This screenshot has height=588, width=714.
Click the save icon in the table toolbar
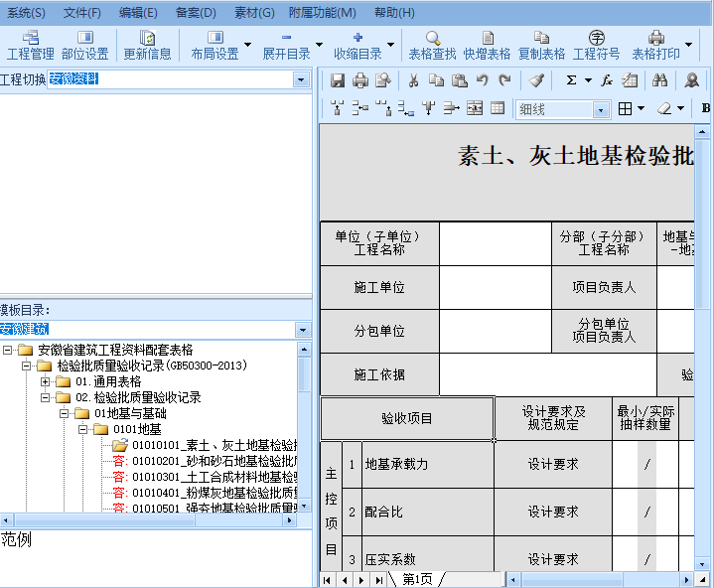click(338, 80)
